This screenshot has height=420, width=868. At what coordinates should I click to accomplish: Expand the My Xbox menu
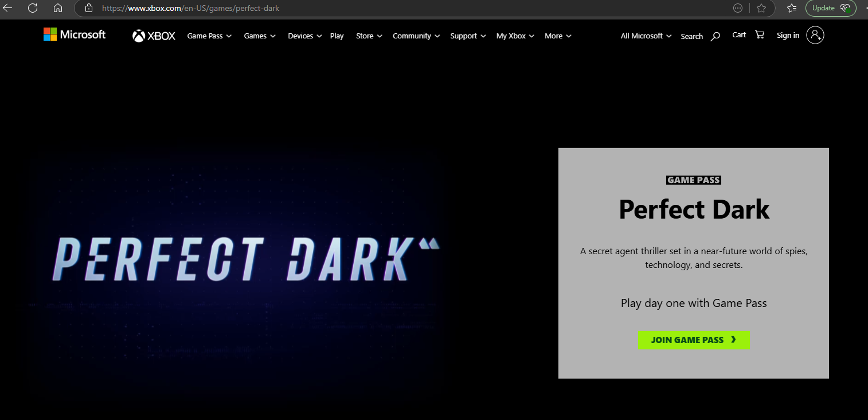(x=515, y=36)
